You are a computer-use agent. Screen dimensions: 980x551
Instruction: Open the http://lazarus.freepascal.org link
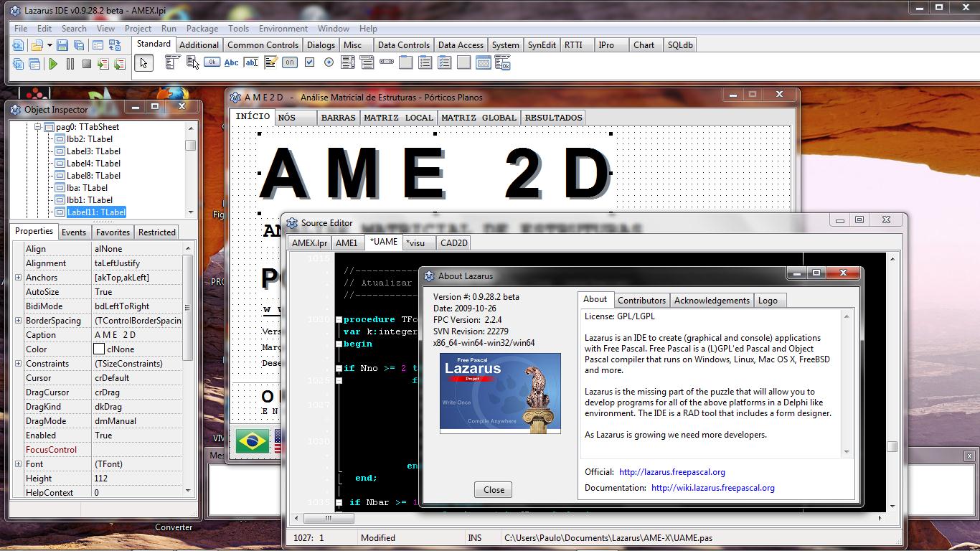click(x=672, y=472)
